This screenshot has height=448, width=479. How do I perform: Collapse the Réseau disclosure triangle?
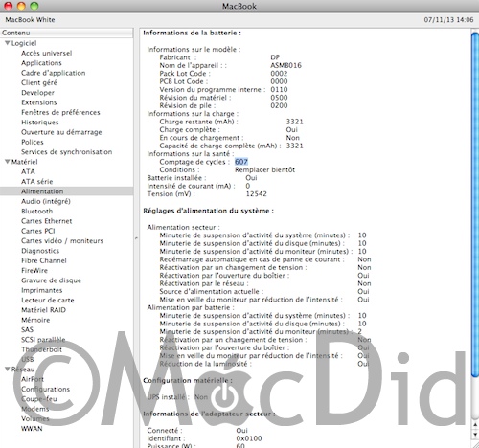point(7,369)
